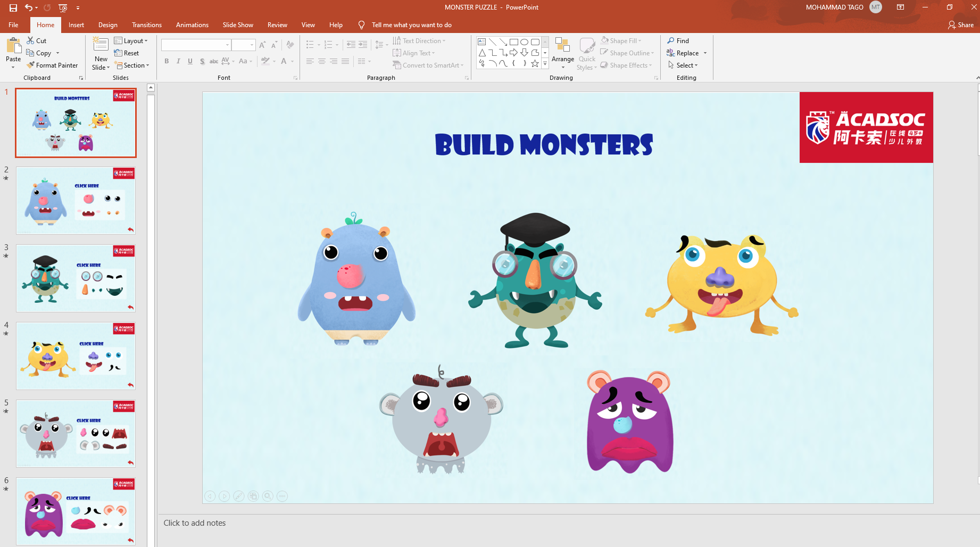Click the Find magnifier tool
980x547 pixels.
(x=678, y=41)
